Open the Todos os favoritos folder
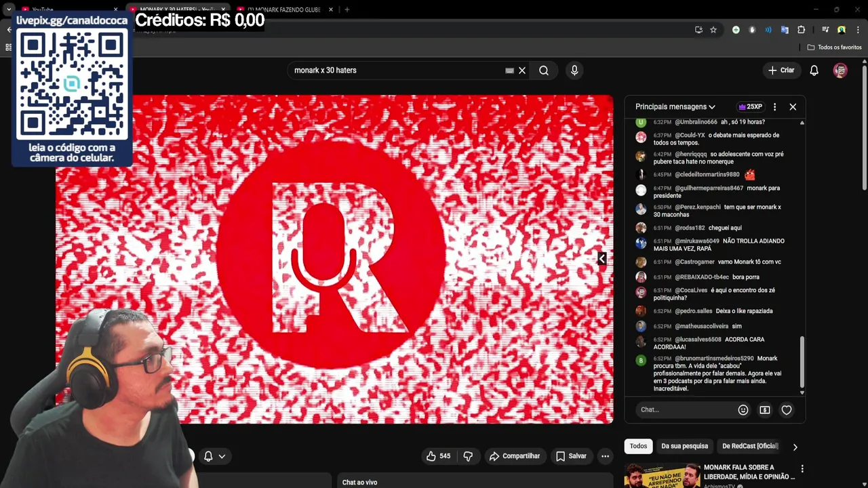The width and height of the screenshot is (868, 488). [x=834, y=47]
